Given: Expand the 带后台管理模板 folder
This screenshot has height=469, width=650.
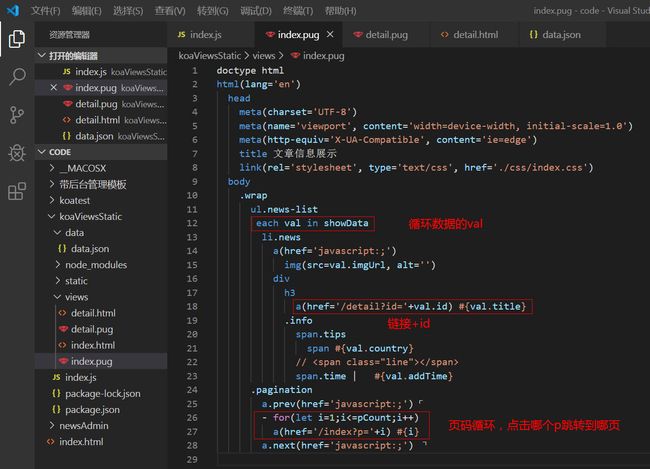Looking at the screenshot, I should pos(101,184).
